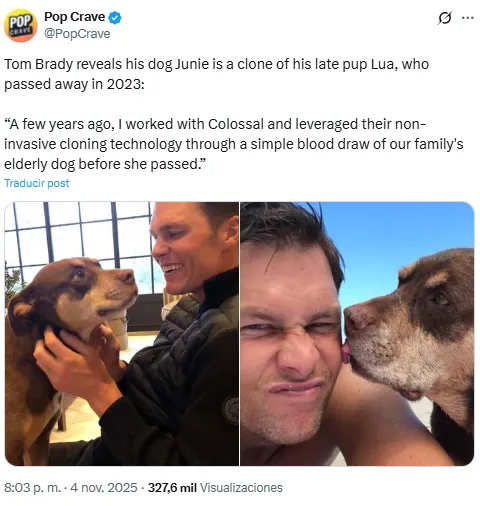This screenshot has width=480, height=506.
Task: Click the word Colossal in the quote
Action: 236,124
